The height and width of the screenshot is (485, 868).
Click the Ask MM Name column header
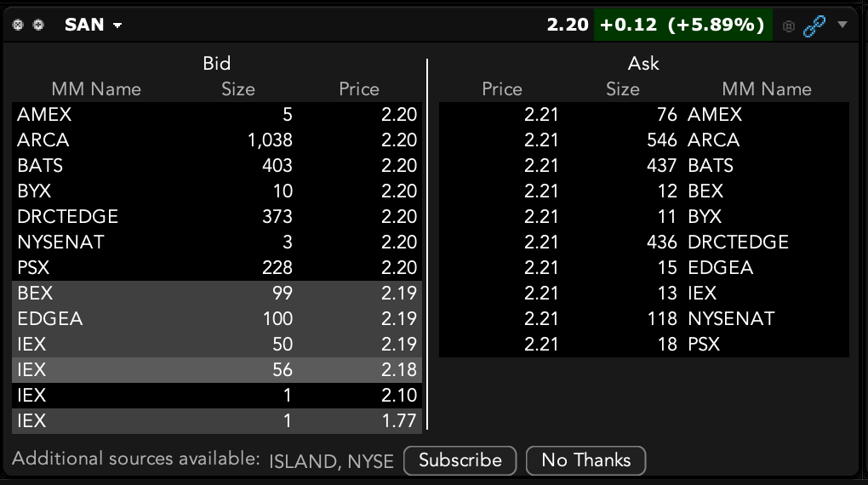tap(766, 89)
